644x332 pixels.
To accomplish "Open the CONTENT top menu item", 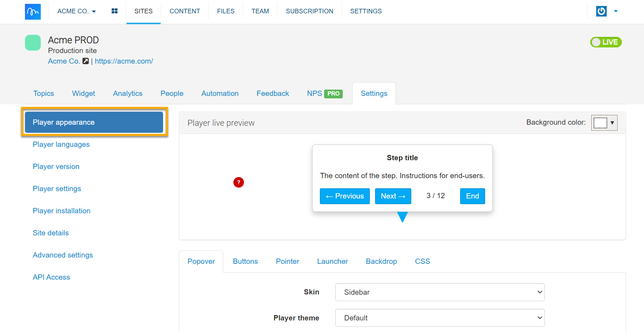I will [x=185, y=11].
